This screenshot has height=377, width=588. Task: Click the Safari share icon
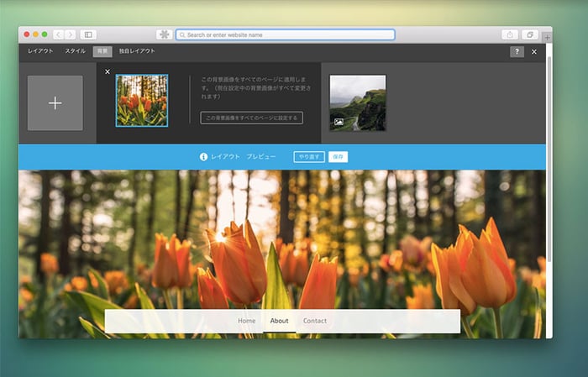pos(510,35)
